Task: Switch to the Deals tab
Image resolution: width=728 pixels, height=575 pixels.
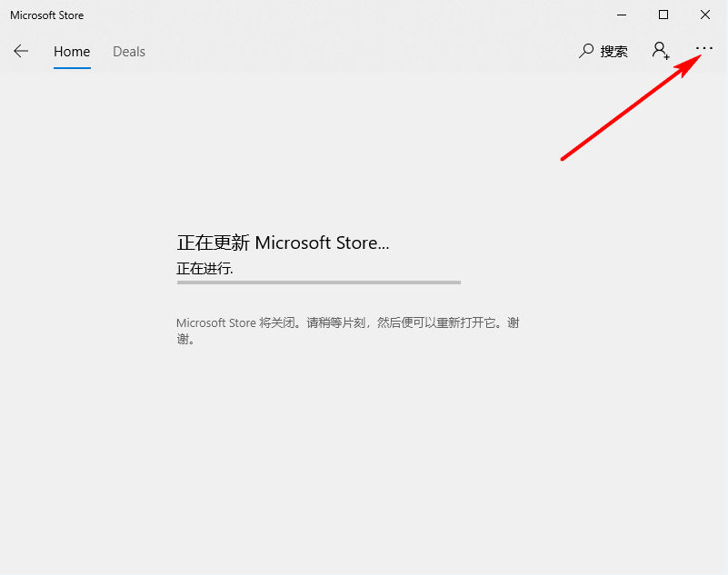Action: coord(129,52)
